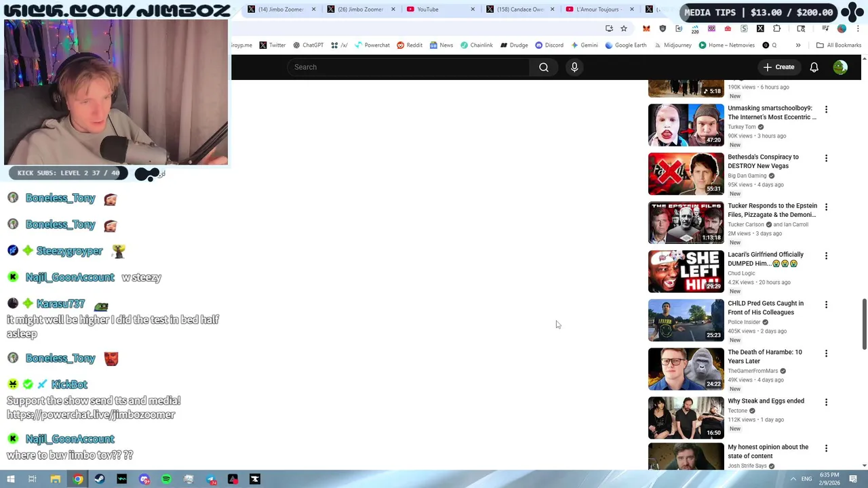Open the All Bookmarks folder
The image size is (868, 488).
[x=839, y=45]
